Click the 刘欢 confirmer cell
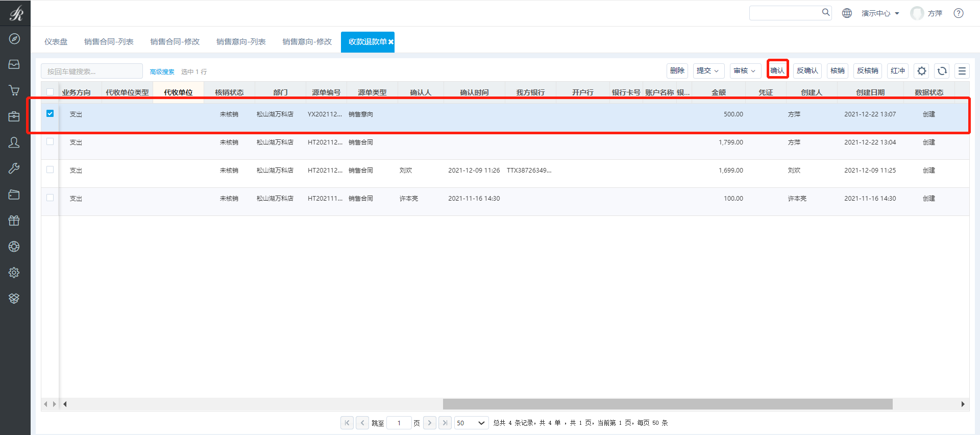The height and width of the screenshot is (435, 980). [405, 171]
